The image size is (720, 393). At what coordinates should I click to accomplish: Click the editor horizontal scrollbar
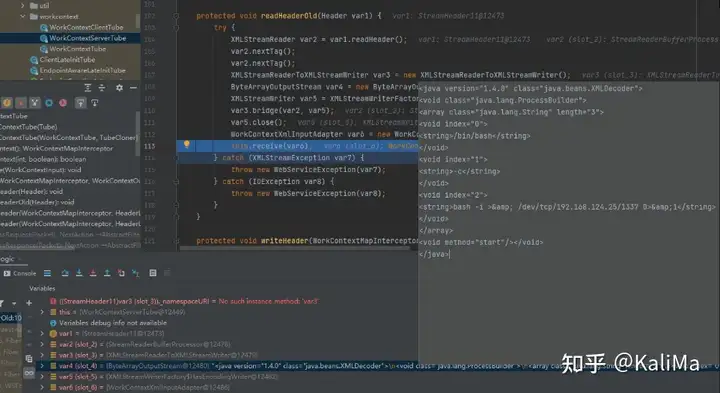[x=295, y=248]
